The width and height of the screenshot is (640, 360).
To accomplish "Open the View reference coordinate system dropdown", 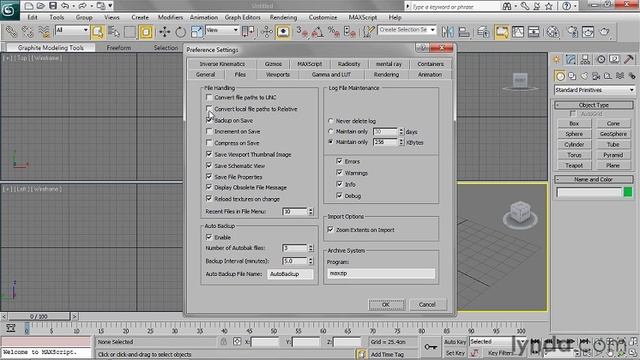I will pos(222,30).
